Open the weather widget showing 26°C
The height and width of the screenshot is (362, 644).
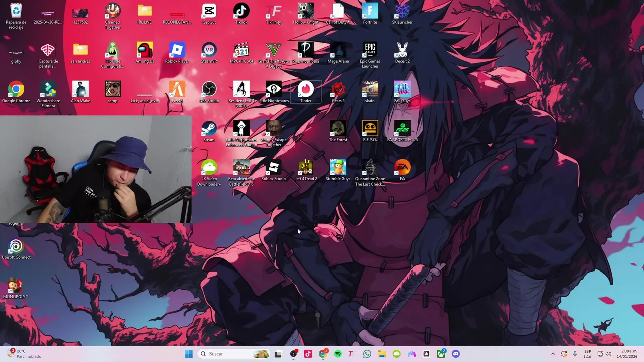[x=24, y=354]
